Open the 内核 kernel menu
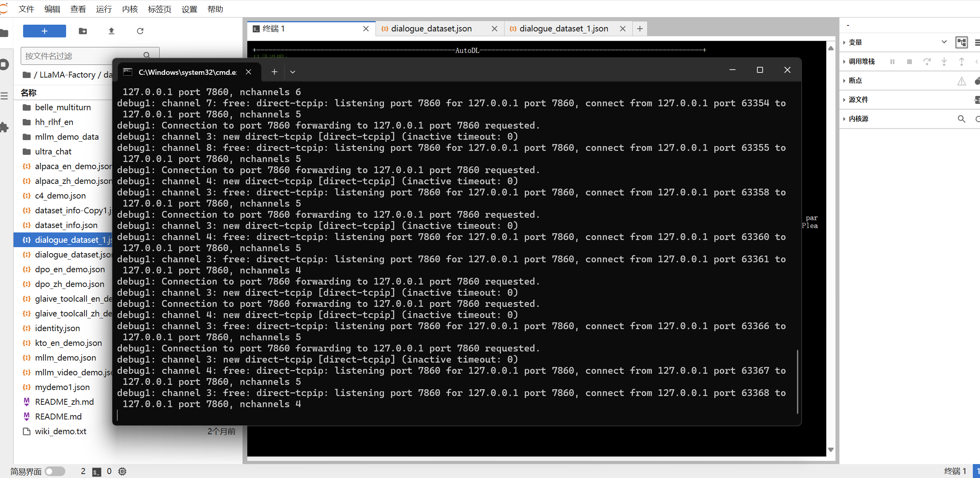Screen dimensions: 980x478 pyautogui.click(x=129, y=9)
